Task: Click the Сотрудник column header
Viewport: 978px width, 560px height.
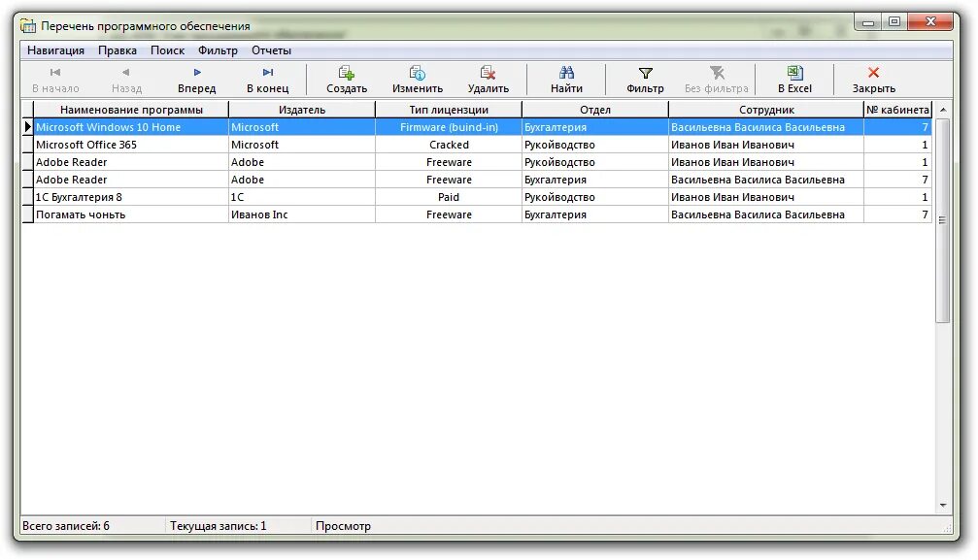Action: (x=766, y=110)
